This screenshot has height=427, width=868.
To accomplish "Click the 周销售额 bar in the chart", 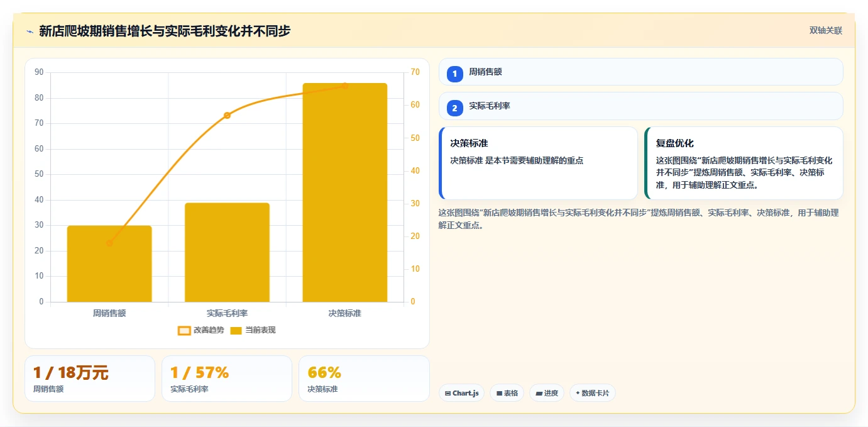I will pyautogui.click(x=109, y=263).
